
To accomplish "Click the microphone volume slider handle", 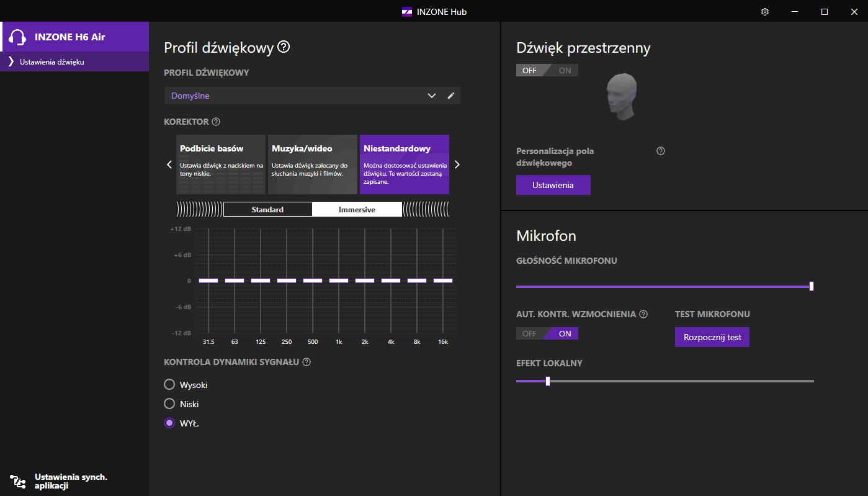I will point(812,286).
